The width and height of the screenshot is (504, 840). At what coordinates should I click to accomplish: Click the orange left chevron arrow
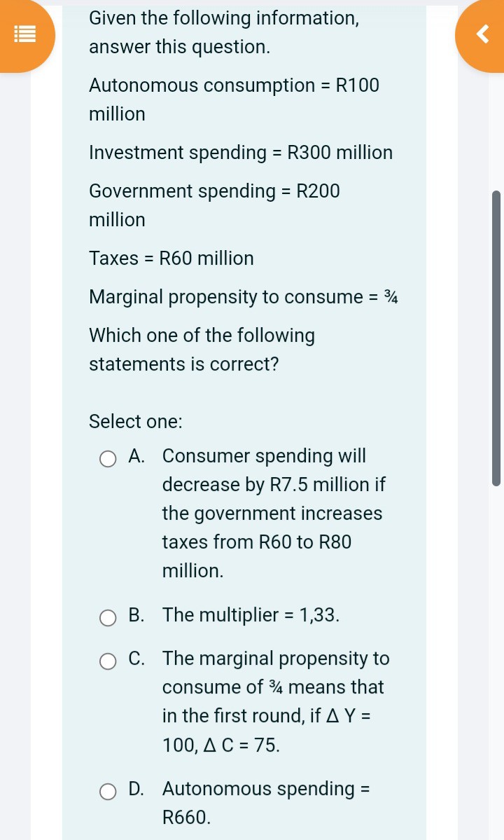483,34
